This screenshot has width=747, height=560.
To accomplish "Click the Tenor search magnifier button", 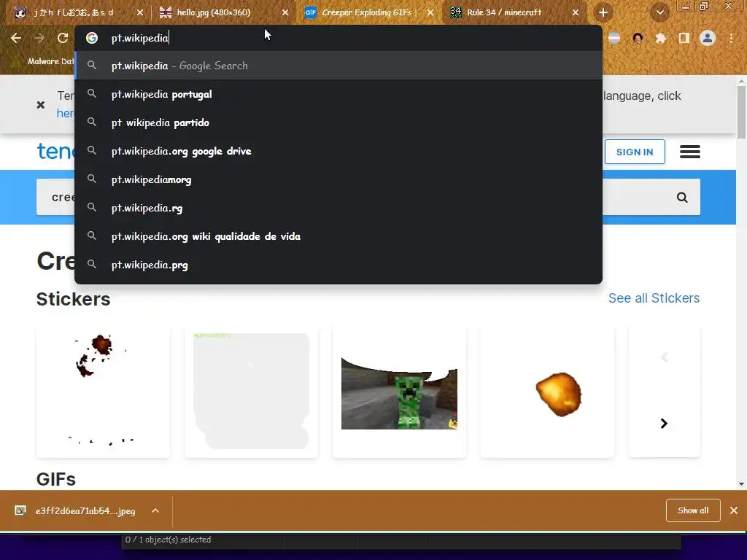I will click(x=682, y=197).
